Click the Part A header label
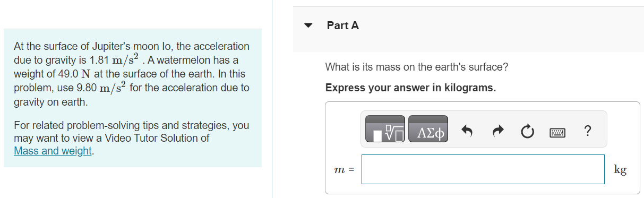Viewport: 644px width, 198px height. pyautogui.click(x=343, y=25)
